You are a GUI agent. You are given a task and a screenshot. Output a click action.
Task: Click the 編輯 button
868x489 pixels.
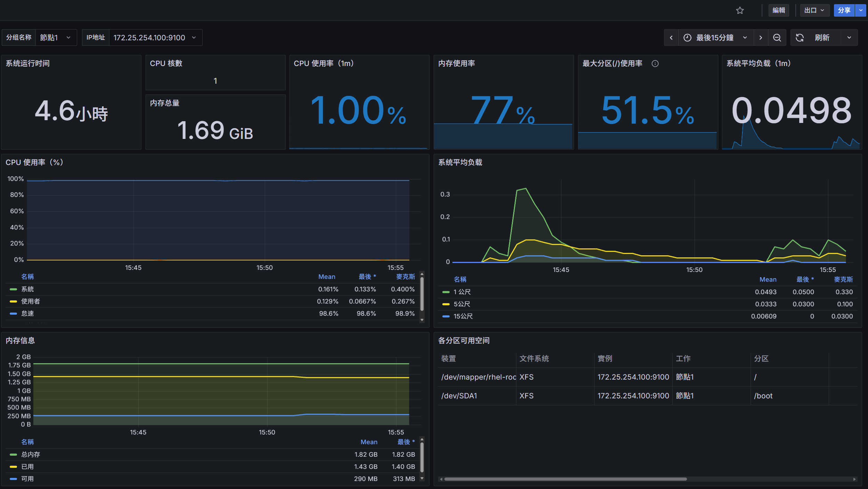[x=779, y=10]
